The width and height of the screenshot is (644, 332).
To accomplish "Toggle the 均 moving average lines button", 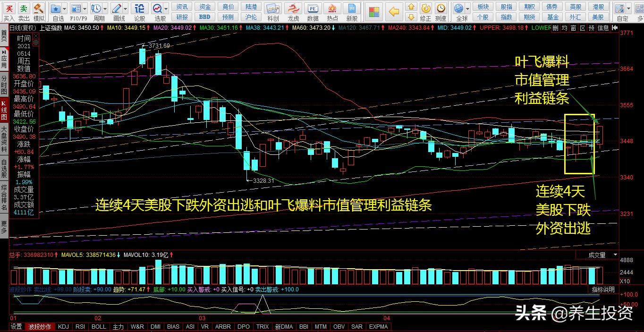I will (564, 28).
